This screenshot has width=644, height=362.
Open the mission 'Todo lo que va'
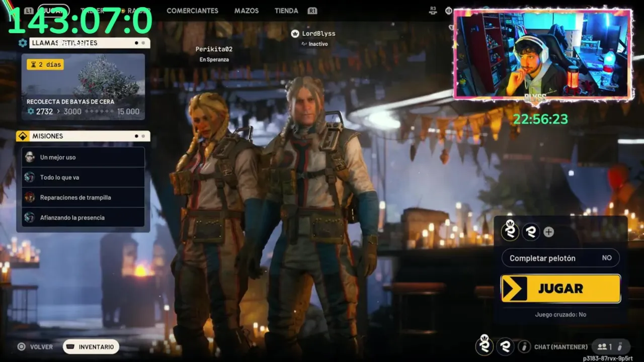(x=83, y=177)
